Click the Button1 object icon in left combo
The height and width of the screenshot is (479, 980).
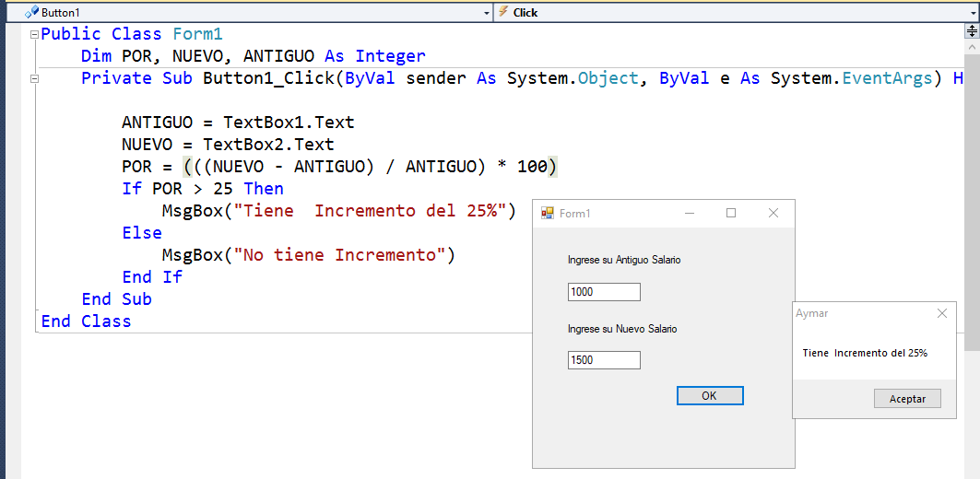(x=31, y=12)
